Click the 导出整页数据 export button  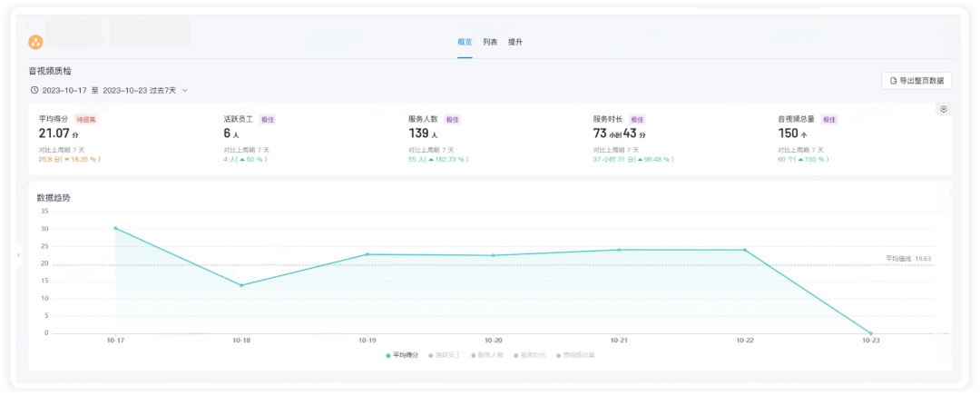pos(916,81)
